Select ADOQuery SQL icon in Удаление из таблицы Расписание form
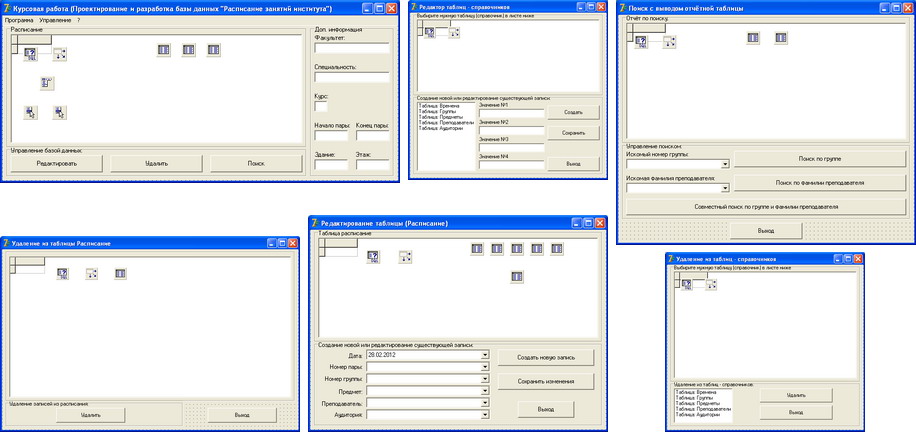Screen dimensions: 916x432 tap(63, 273)
